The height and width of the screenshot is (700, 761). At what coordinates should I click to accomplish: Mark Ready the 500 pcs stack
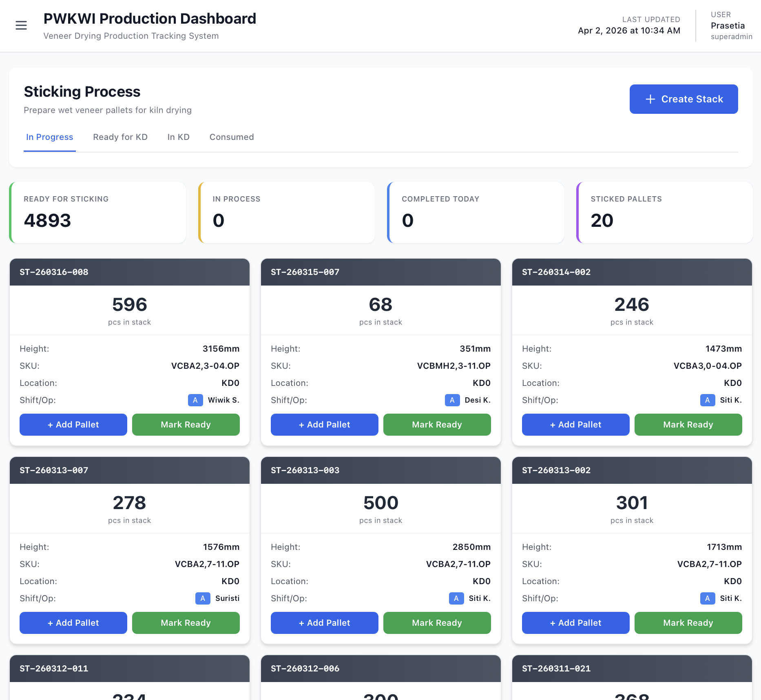(x=437, y=623)
